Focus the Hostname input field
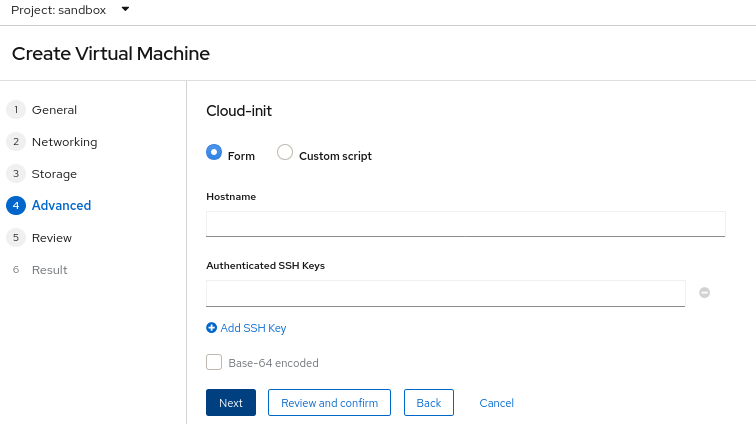 [465, 224]
